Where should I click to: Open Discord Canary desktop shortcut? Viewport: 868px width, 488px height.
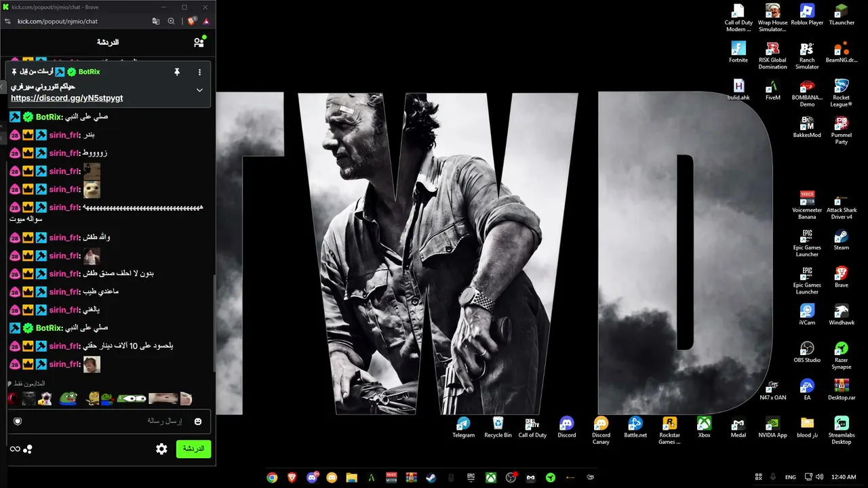[601, 430]
